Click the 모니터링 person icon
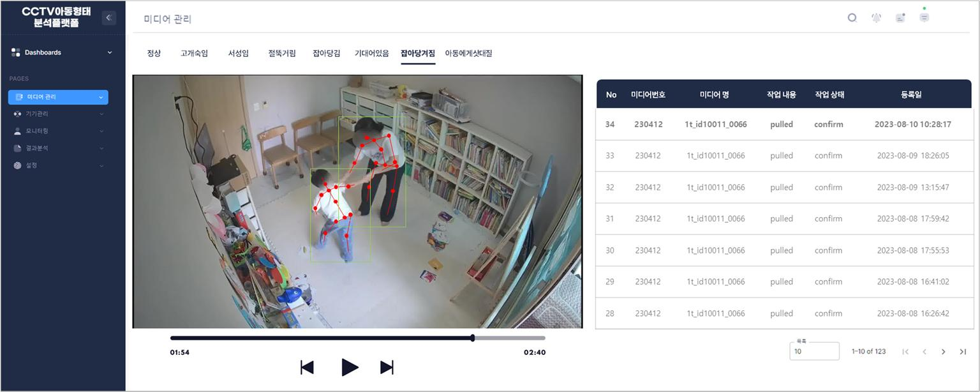Screen dimensions: 980x392 pyautogui.click(x=17, y=131)
